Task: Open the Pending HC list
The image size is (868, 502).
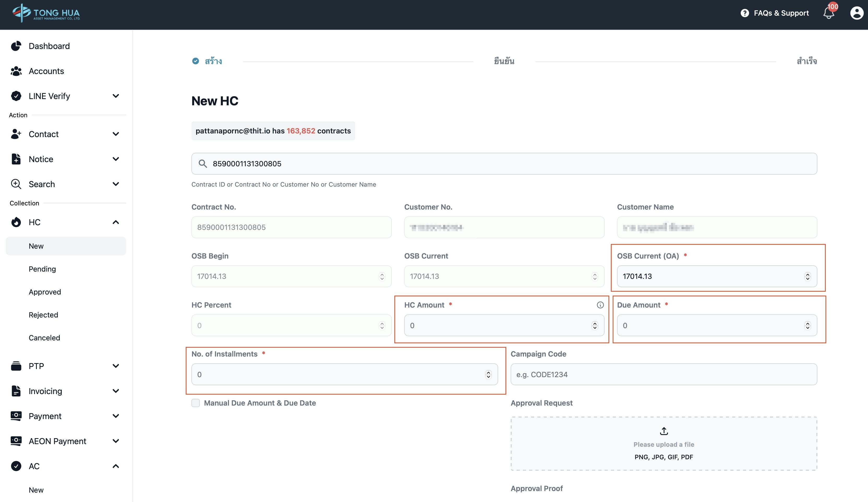Action: [x=42, y=269]
